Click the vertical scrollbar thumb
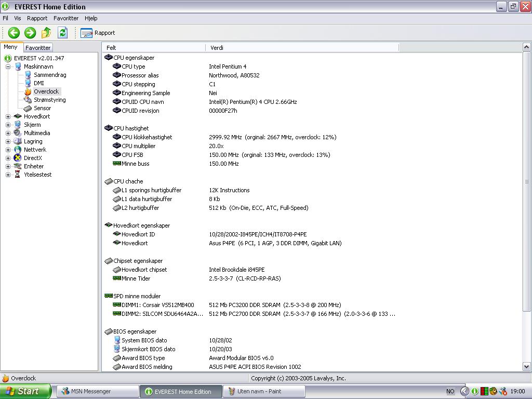Screen dimensions: 532x399 pyautogui.click(x=527, y=181)
